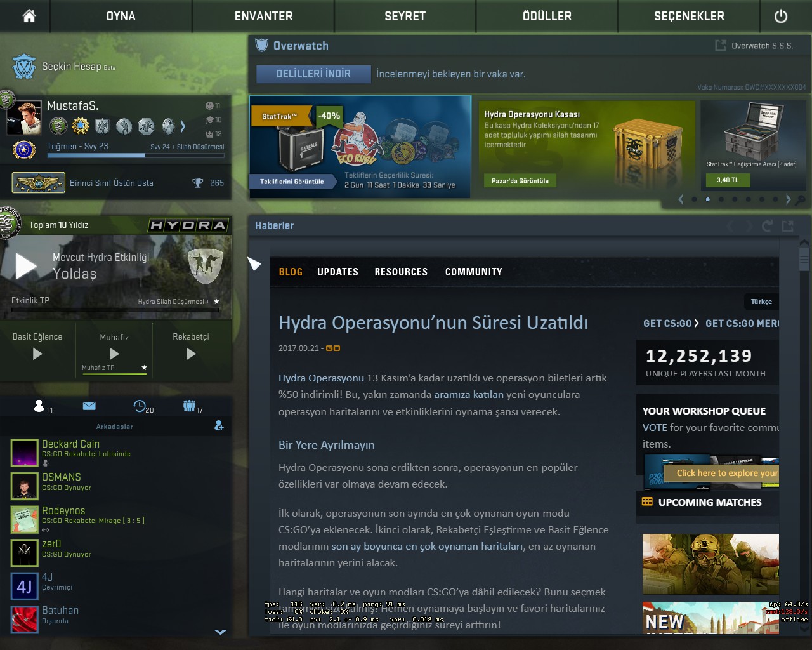The height and width of the screenshot is (650, 812).
Task: Start a Basit Eğlence match
Action: [x=37, y=354]
